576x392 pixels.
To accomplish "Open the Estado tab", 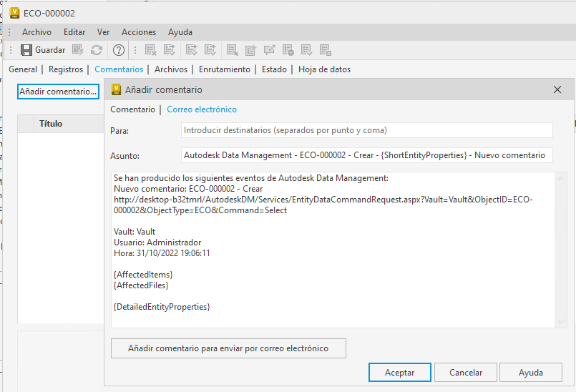I will click(x=274, y=69).
